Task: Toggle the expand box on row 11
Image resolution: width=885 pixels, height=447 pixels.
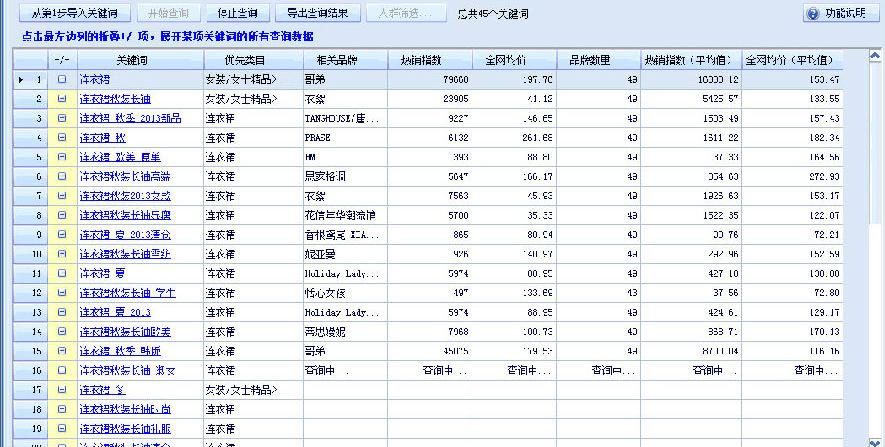Action: pyautogui.click(x=61, y=273)
